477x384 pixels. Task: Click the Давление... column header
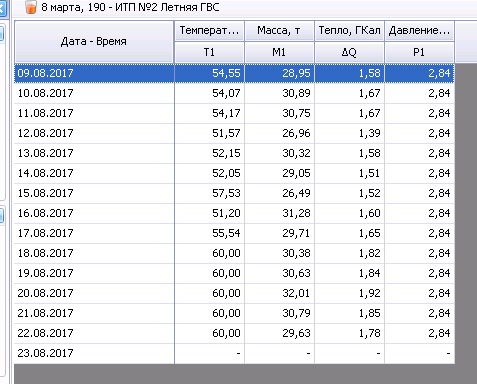(x=419, y=31)
